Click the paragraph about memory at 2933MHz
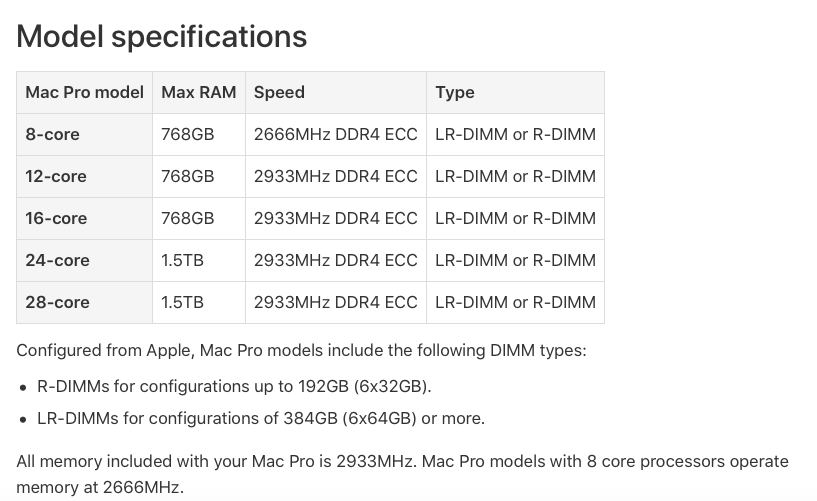 point(402,474)
